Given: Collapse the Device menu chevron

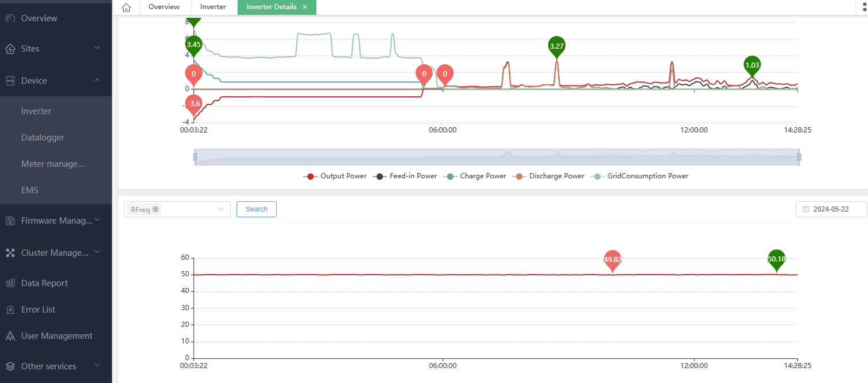Looking at the screenshot, I should tap(98, 80).
